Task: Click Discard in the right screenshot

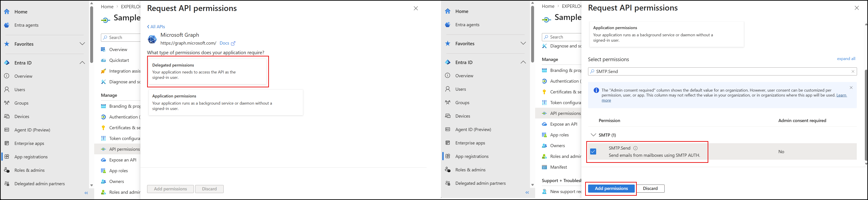Action: click(650, 189)
